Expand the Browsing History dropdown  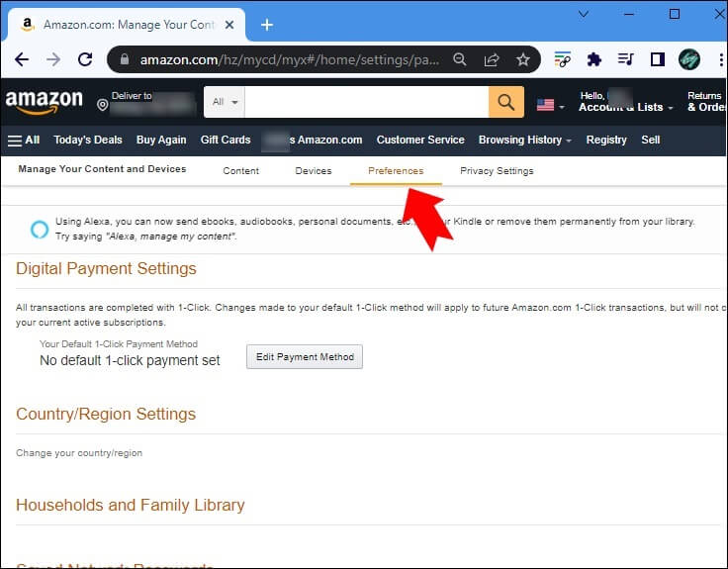[524, 140]
